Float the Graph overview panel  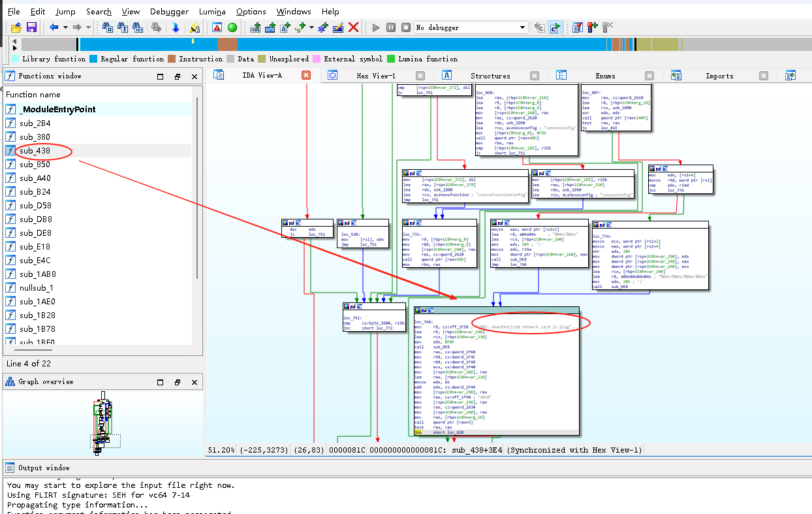(161, 382)
